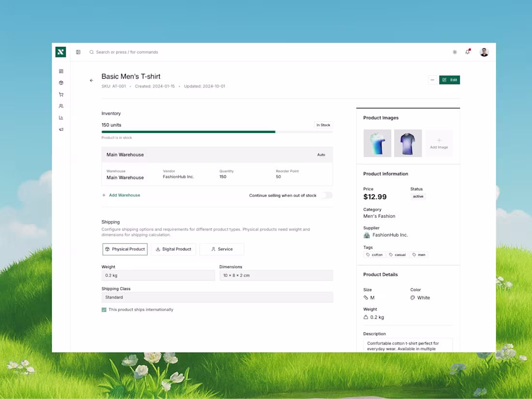Open the shopping cart icon in sidebar

pyautogui.click(x=61, y=94)
